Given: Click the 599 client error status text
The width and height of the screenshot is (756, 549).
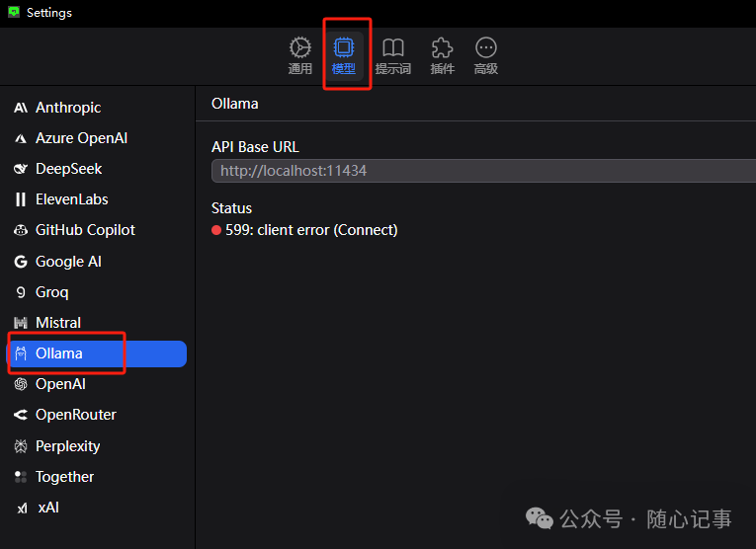Looking at the screenshot, I should click(x=311, y=230).
